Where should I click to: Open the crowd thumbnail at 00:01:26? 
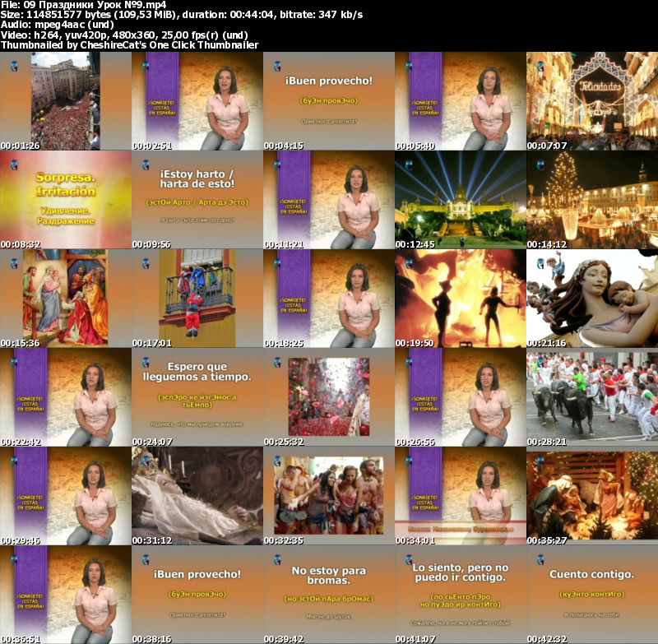coord(66,101)
